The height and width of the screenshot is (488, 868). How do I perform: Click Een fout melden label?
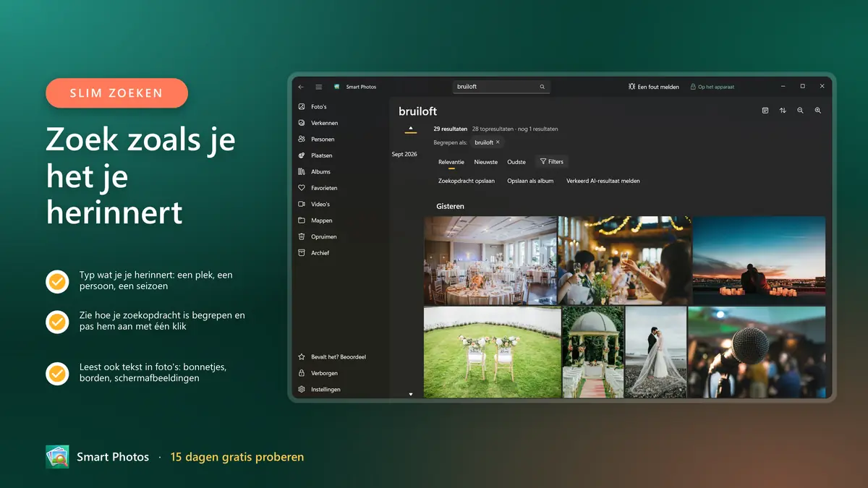pyautogui.click(x=658, y=87)
